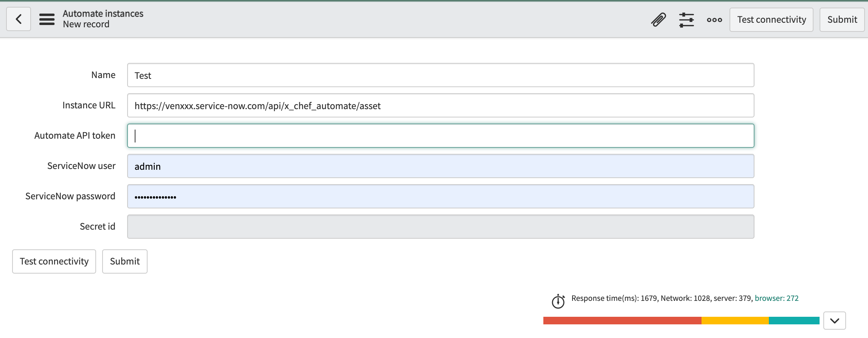Open the browser: 272 timing link
868x338 pixels.
(x=776, y=298)
